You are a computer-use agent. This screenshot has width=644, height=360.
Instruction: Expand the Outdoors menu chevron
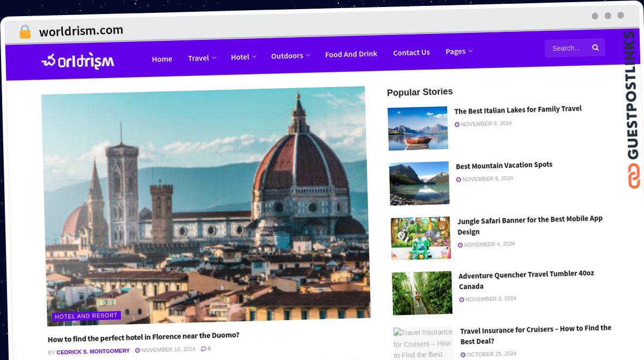tap(308, 55)
